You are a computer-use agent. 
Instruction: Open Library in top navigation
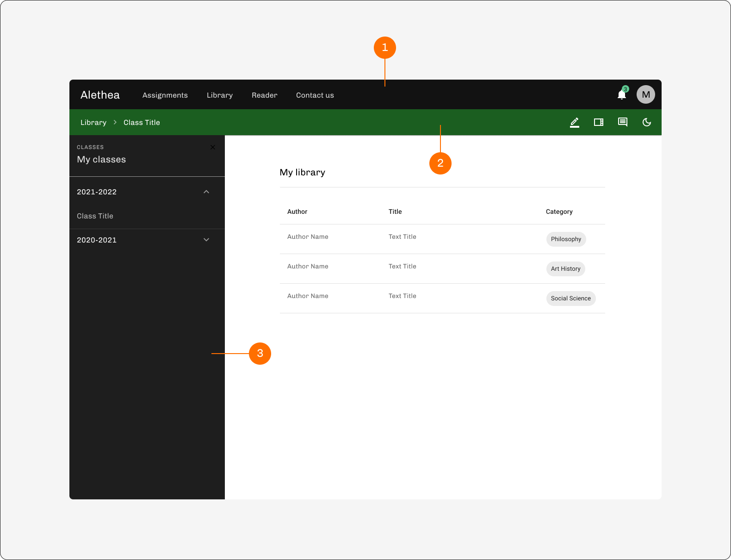click(220, 95)
